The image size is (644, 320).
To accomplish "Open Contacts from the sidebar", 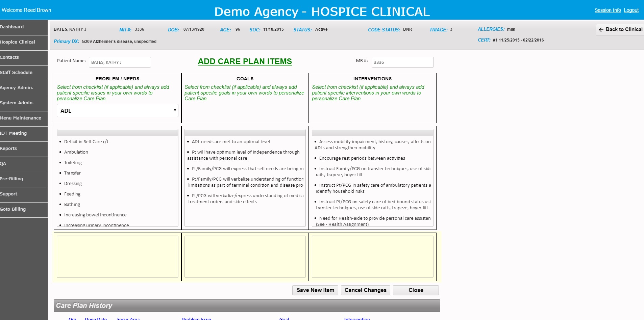I will tap(24, 57).
